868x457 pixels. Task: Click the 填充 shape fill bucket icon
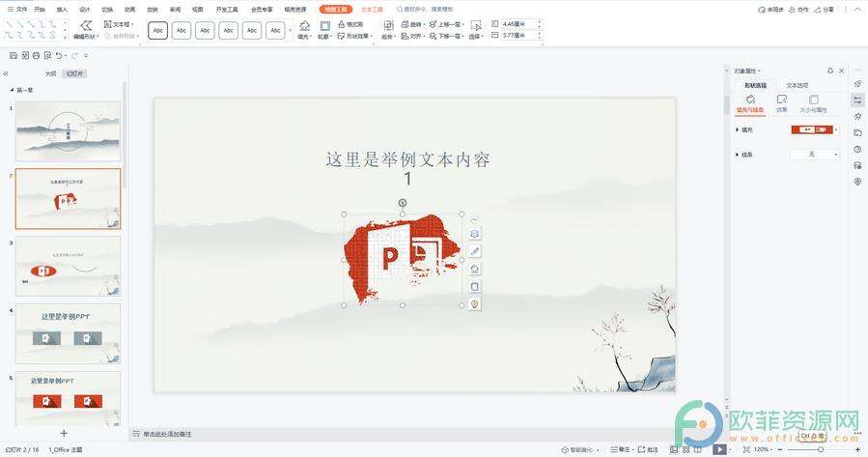click(304, 26)
